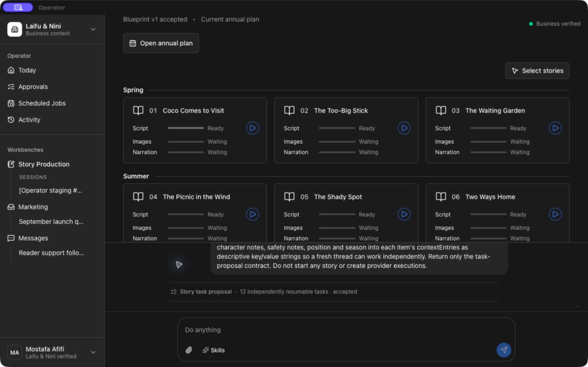The image size is (588, 367).
Task: Expand the Story task proposal row
Action: click(334, 291)
